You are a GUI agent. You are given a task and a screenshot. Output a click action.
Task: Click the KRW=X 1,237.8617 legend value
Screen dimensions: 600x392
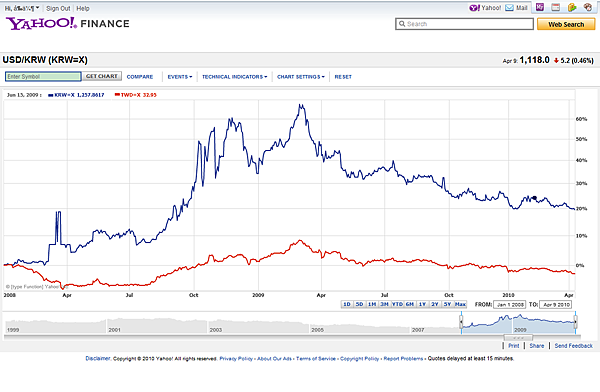79,95
